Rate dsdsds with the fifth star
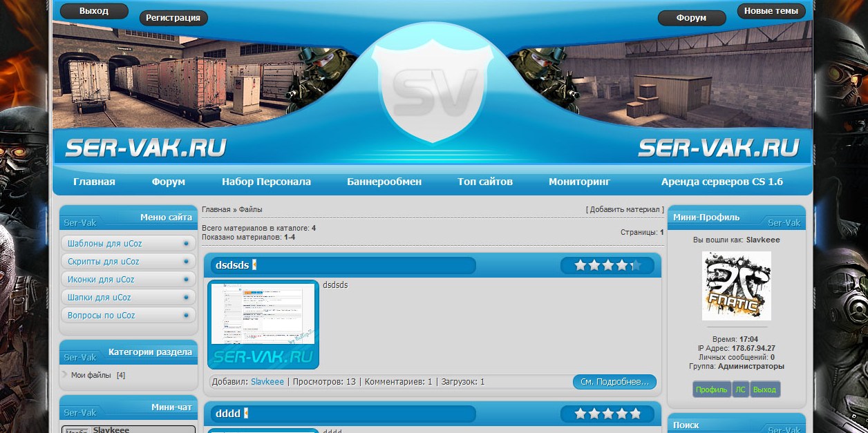This screenshot has width=868, height=433. [x=635, y=265]
